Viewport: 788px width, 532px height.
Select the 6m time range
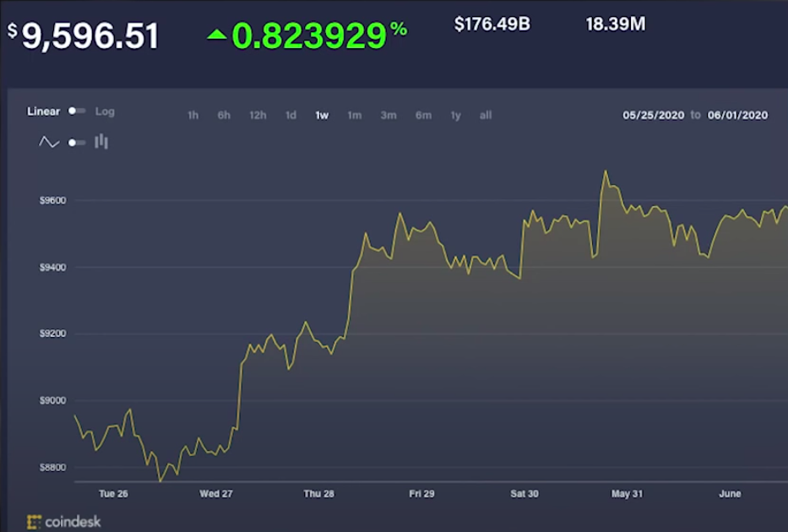424,116
